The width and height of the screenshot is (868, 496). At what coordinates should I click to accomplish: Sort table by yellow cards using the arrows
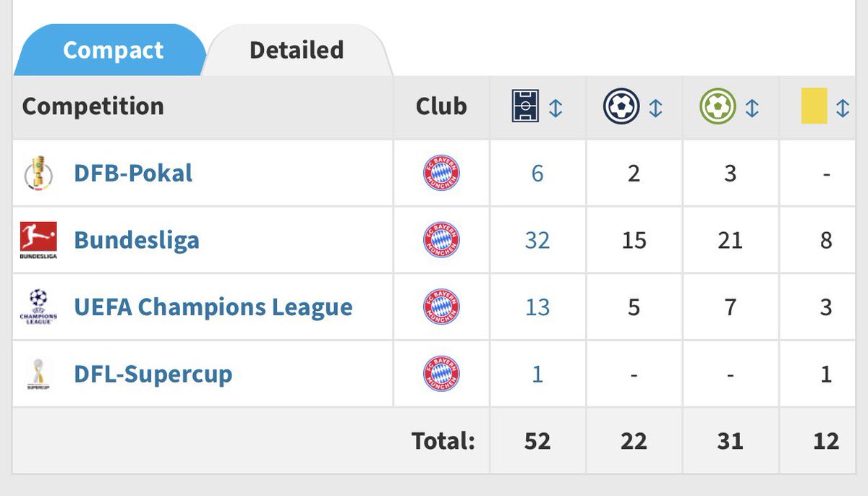(x=843, y=108)
